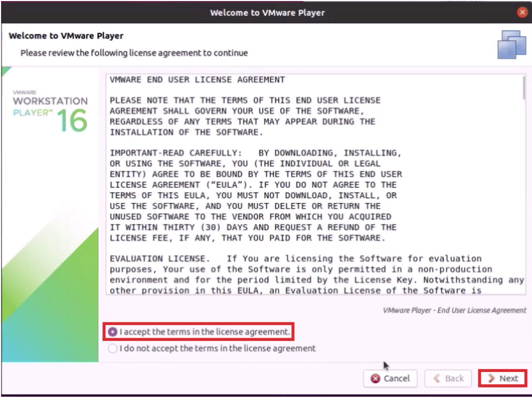532x397 pixels.
Task: Close the installer with the orange X button
Action: point(522,13)
